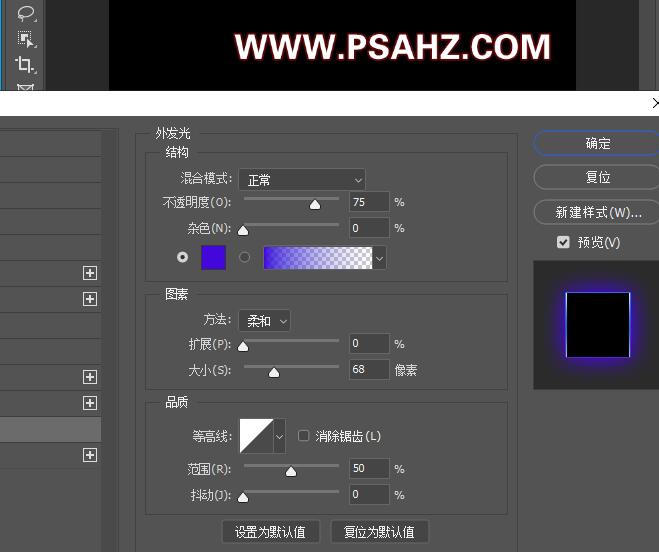Viewport: 659px width, 552px height.
Task: Click the 确定 OK button
Action: click(597, 143)
